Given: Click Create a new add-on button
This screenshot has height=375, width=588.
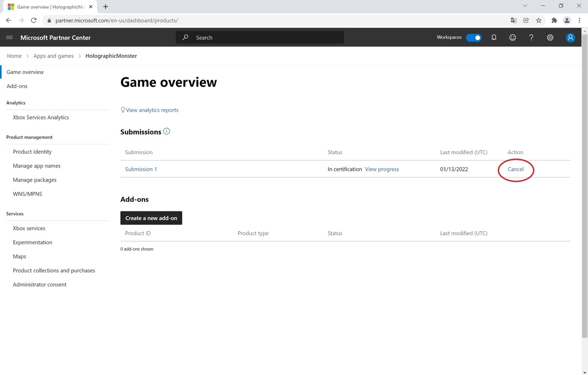Looking at the screenshot, I should [x=151, y=218].
